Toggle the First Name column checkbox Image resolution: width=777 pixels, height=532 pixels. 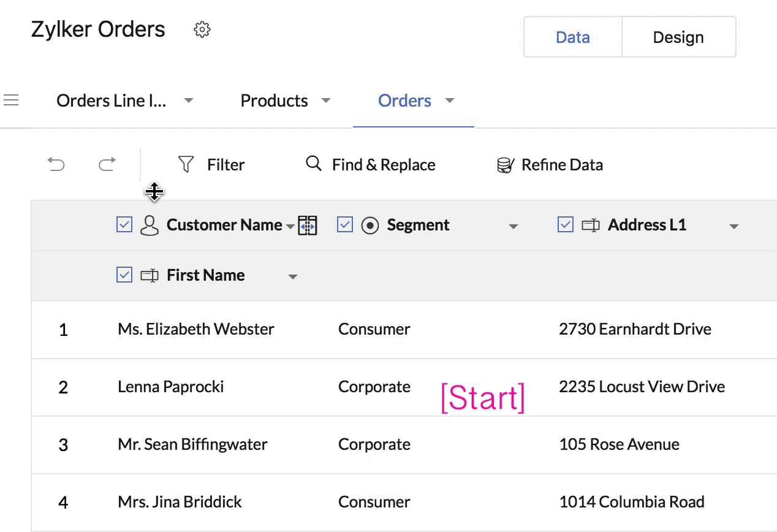coord(124,275)
